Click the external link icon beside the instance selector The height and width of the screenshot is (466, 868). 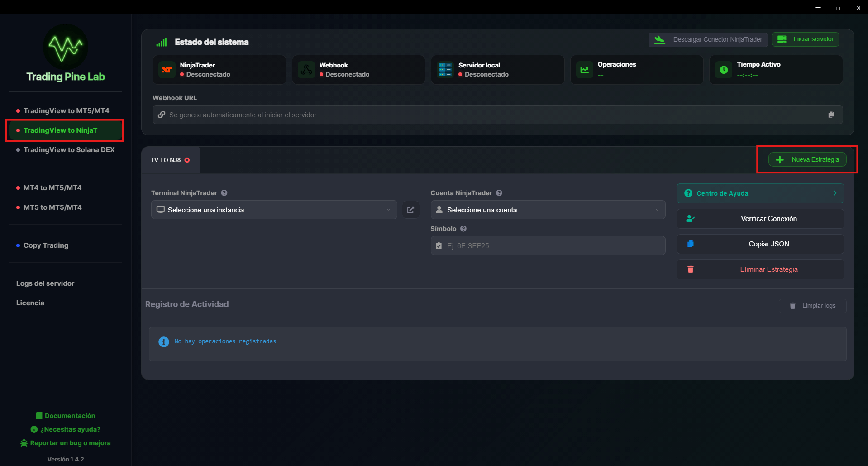click(x=410, y=210)
